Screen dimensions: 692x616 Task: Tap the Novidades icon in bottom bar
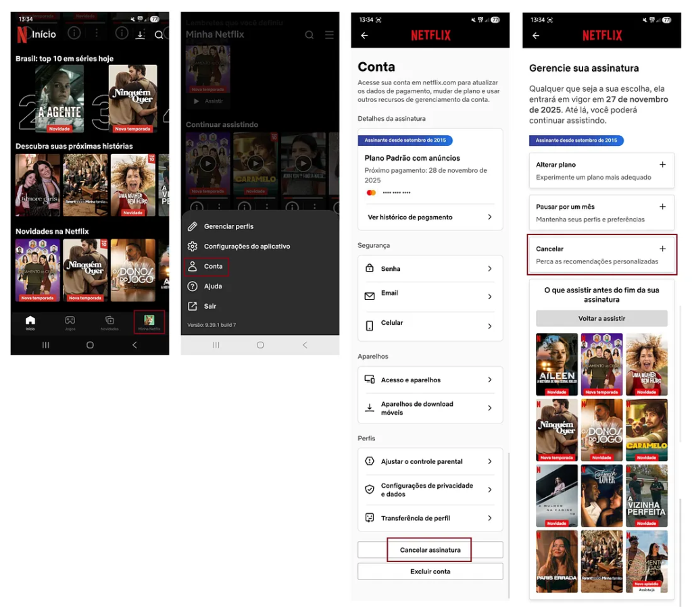(109, 322)
